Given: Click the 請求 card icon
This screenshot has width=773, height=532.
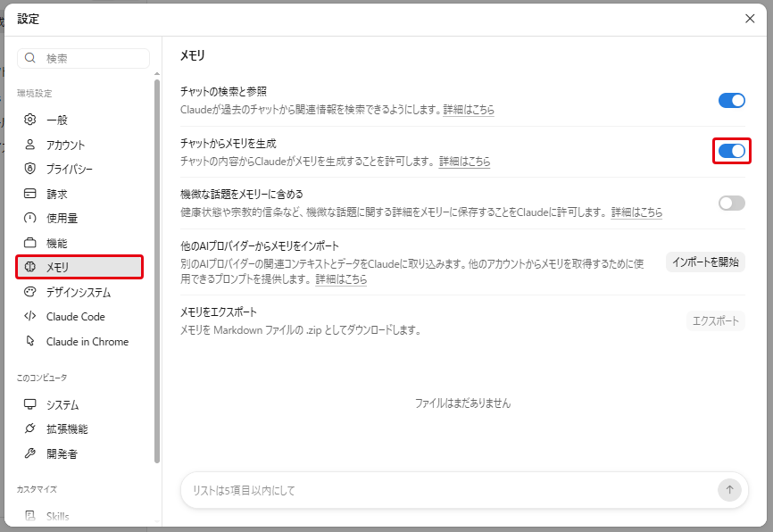Looking at the screenshot, I should (x=30, y=194).
